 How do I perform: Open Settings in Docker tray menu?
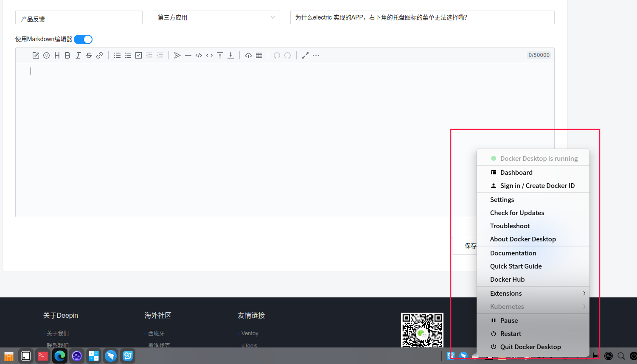533,200
